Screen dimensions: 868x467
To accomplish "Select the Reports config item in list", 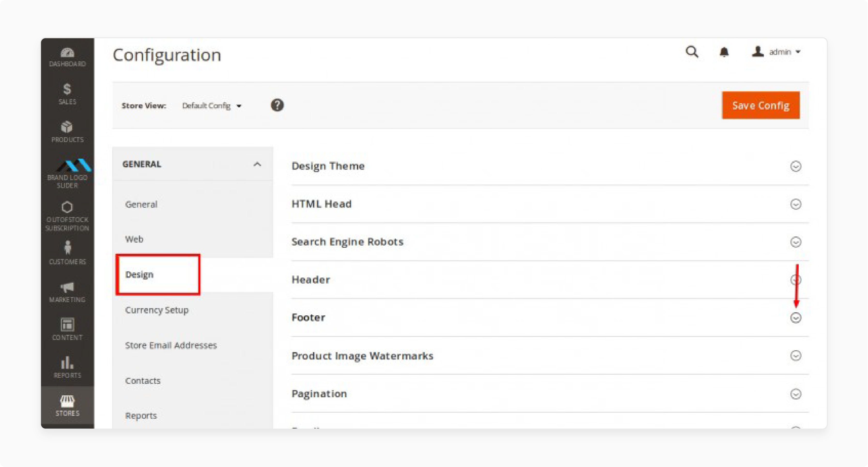I will click(141, 416).
